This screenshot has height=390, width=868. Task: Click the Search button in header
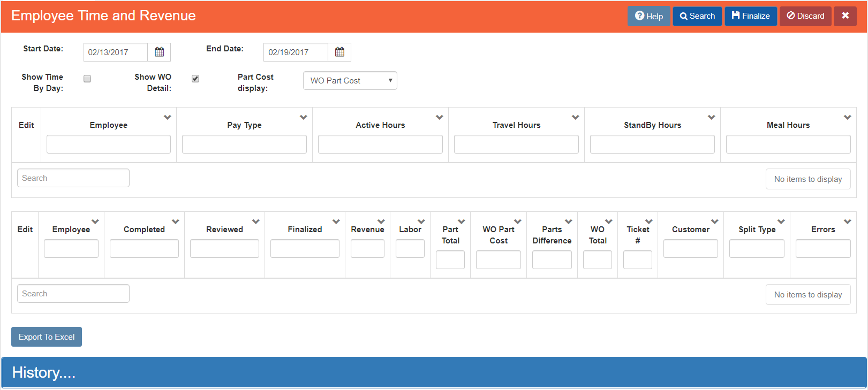(697, 16)
